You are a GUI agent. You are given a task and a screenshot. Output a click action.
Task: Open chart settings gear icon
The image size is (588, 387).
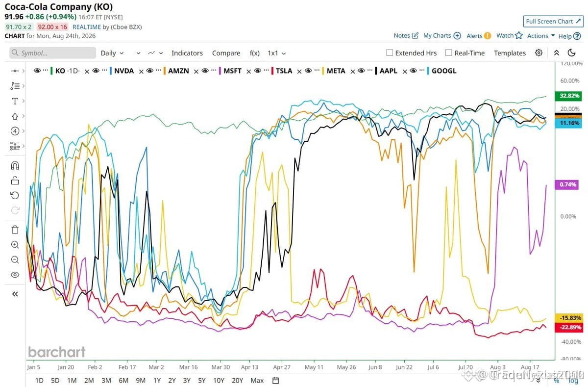coord(539,53)
